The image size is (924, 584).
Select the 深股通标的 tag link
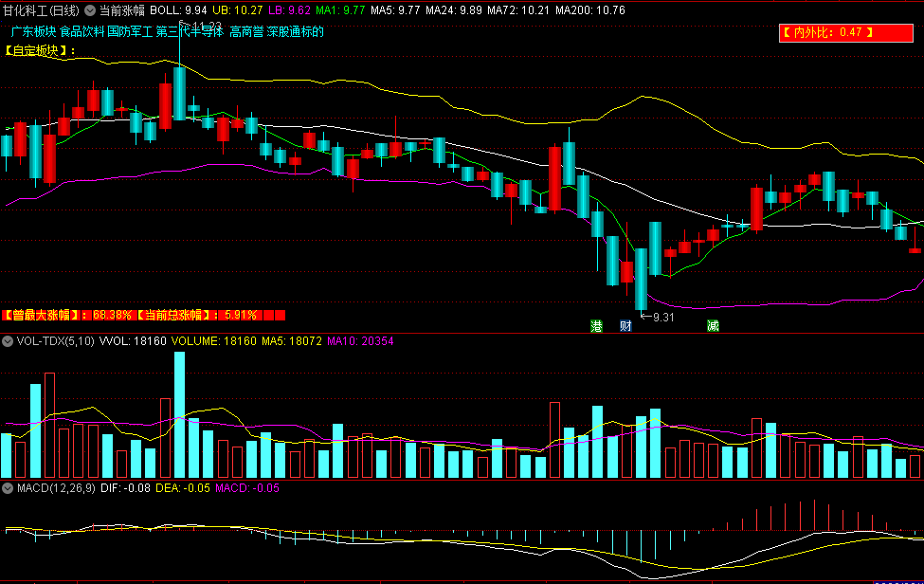click(x=296, y=32)
